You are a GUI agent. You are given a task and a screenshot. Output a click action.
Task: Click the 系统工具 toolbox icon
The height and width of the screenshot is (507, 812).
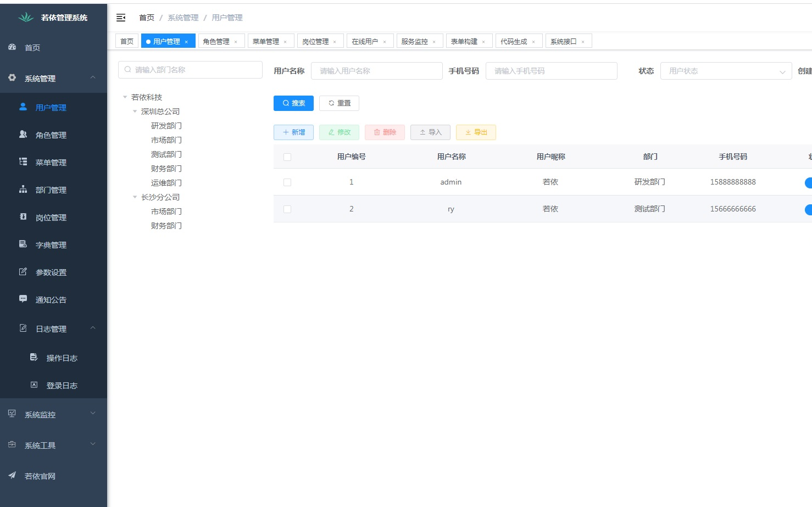(12, 445)
